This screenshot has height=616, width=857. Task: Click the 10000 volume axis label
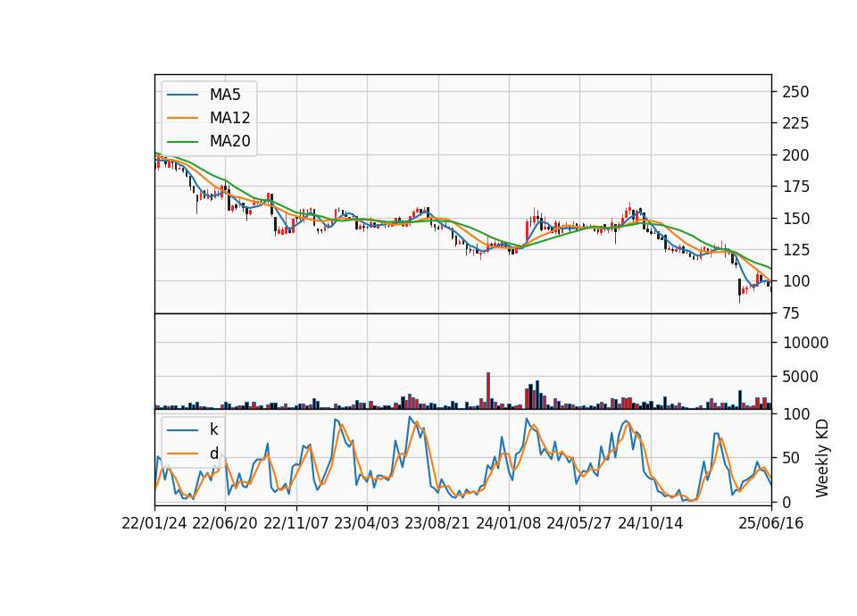(x=805, y=343)
